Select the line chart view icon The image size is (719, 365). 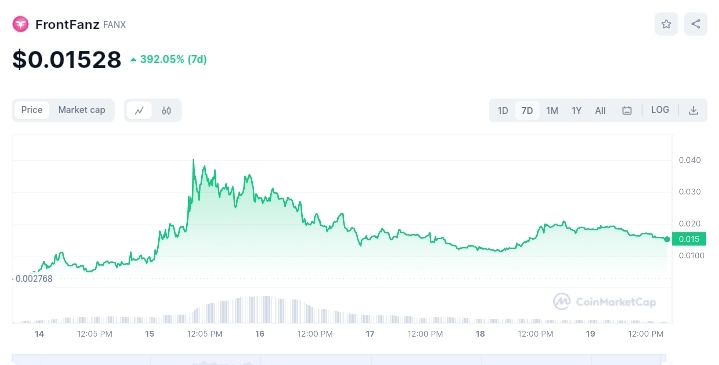139,111
